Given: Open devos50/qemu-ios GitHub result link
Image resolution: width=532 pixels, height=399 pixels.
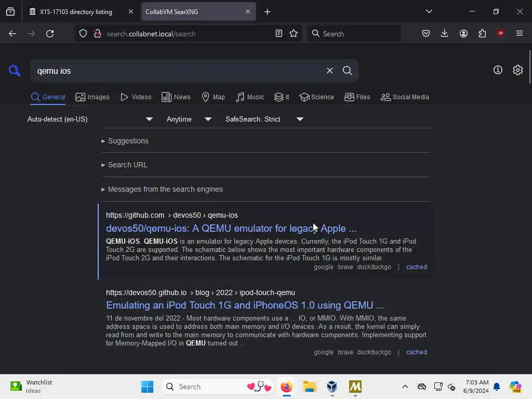Looking at the screenshot, I should 231,229.
